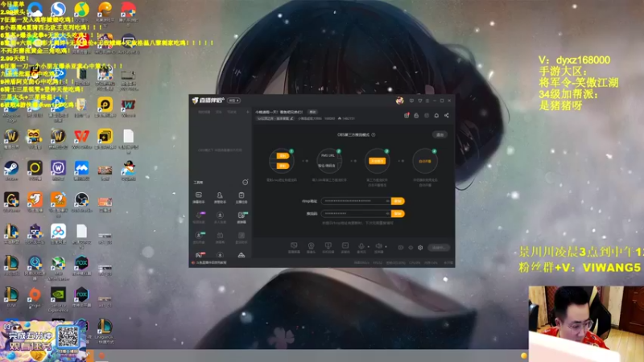Open the streamer avatar in the title bar
644x362 pixels.
pos(399,101)
